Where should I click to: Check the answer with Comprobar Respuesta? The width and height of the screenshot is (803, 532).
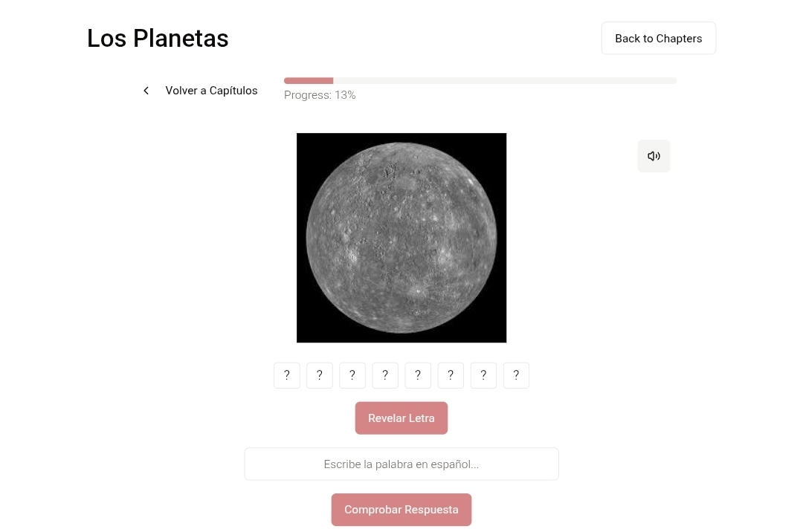point(401,510)
